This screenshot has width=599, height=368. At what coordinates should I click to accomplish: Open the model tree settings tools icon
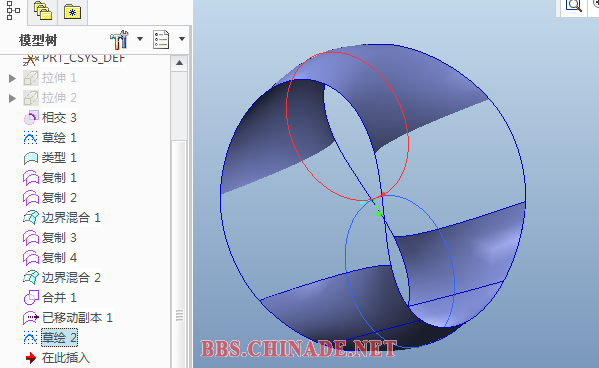click(x=119, y=39)
